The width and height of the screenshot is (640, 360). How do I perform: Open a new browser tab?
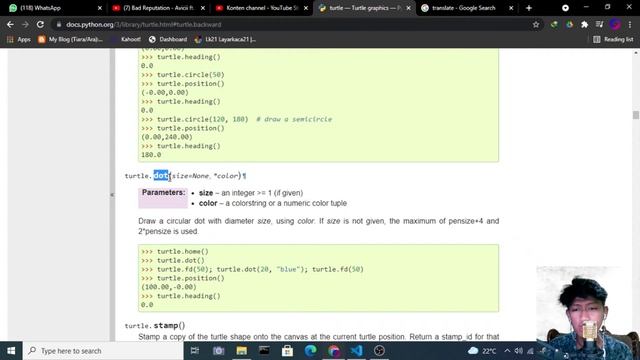click(529, 8)
